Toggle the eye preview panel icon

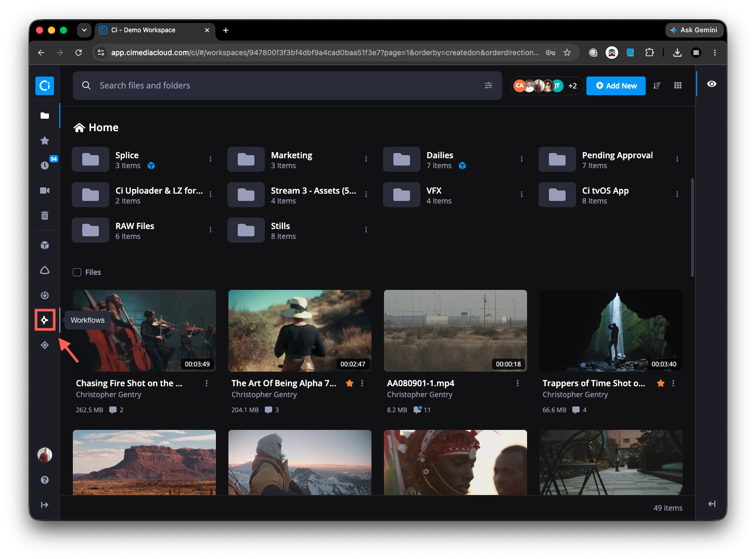click(x=712, y=84)
